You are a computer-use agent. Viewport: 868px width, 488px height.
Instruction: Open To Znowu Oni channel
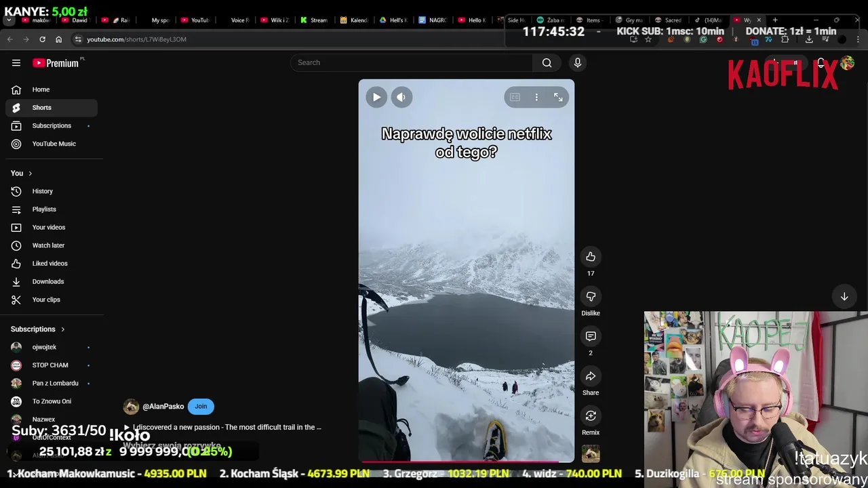click(52, 401)
